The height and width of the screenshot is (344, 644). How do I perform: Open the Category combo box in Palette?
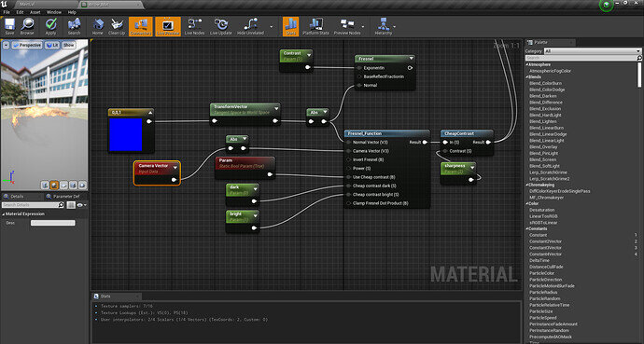click(x=593, y=51)
